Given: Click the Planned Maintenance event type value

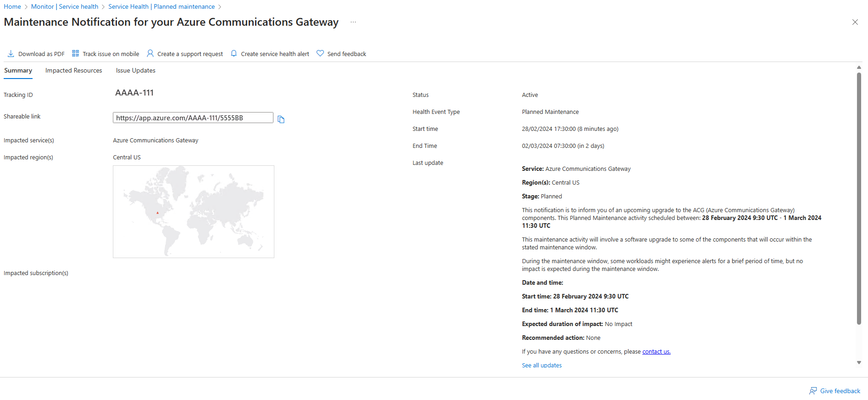Looking at the screenshot, I should (x=551, y=112).
